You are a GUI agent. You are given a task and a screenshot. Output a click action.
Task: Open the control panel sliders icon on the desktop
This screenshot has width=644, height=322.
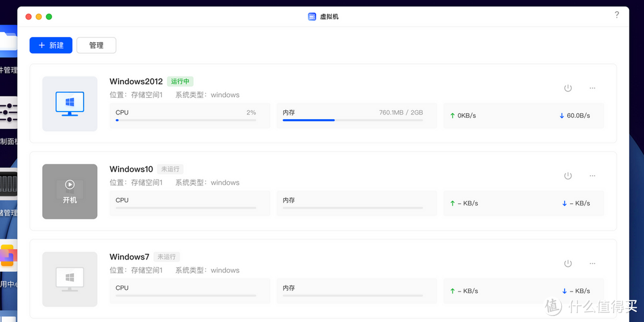[x=8, y=113]
